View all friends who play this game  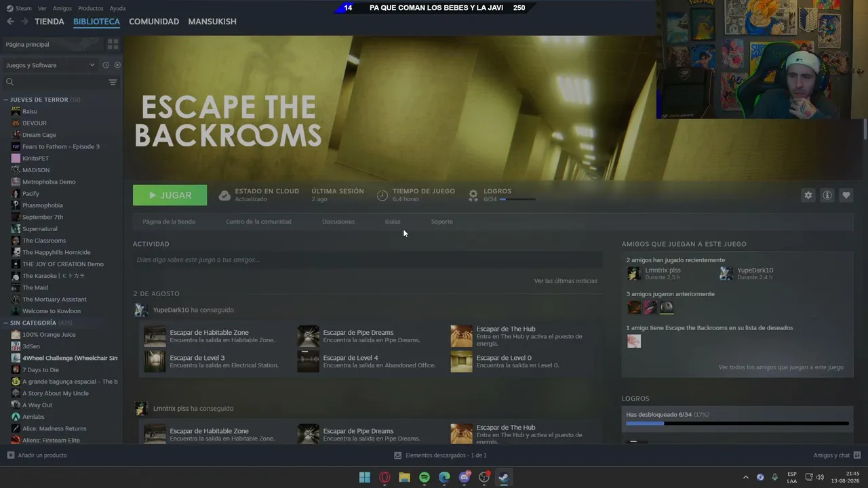tap(781, 367)
